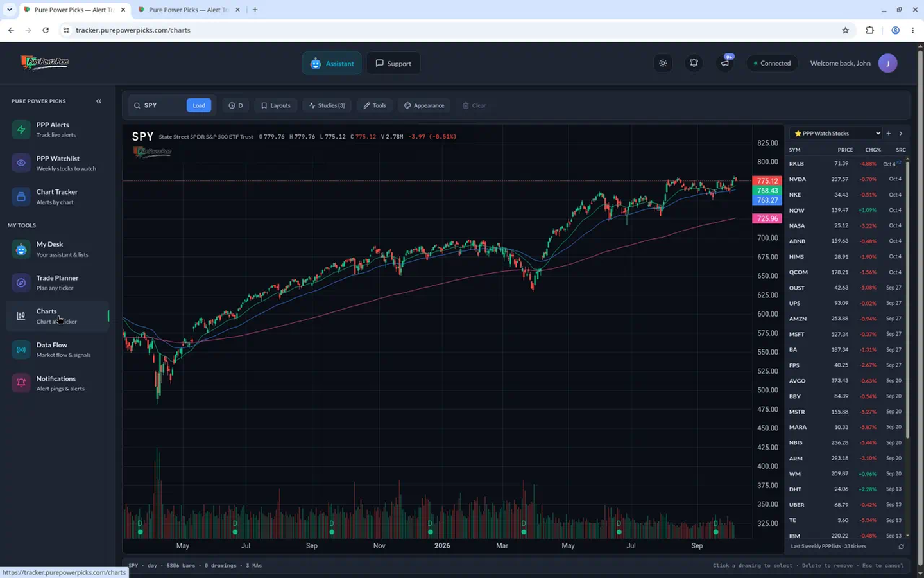This screenshot has height=578, width=924.
Task: Open the Support button
Action: click(x=393, y=63)
